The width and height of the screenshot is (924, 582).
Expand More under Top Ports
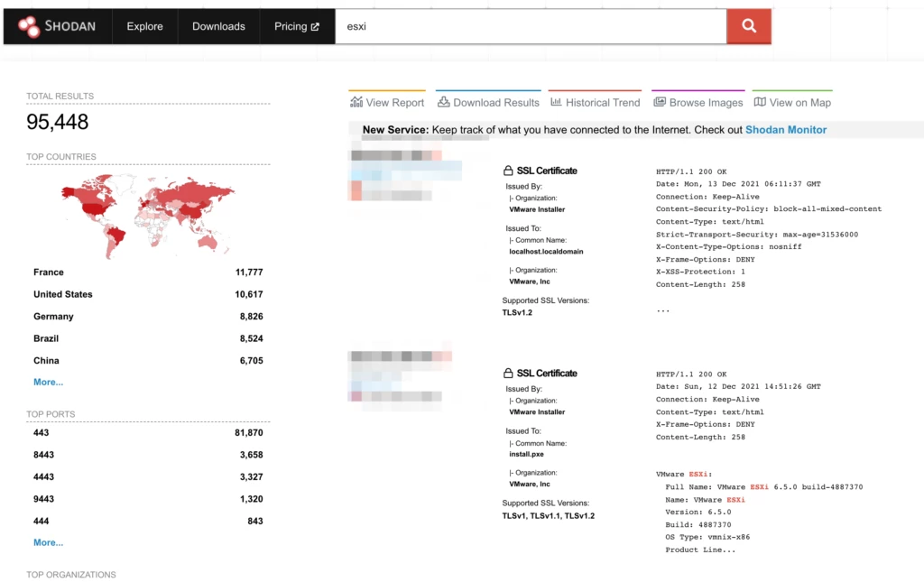[49, 543]
